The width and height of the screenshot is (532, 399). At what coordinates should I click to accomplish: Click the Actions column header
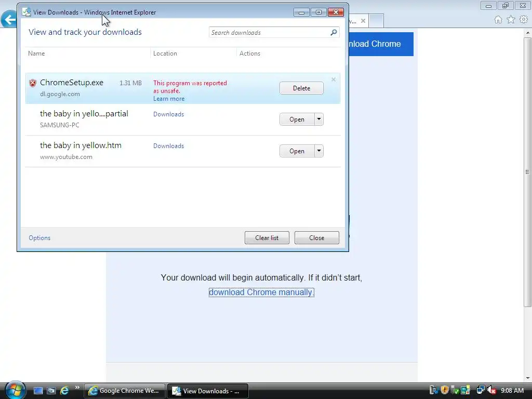coord(250,54)
